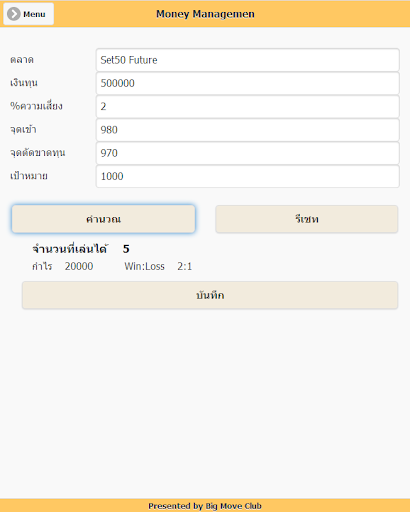
Task: Click the %ความเสี่ยง field with value 2
Action: click(248, 107)
